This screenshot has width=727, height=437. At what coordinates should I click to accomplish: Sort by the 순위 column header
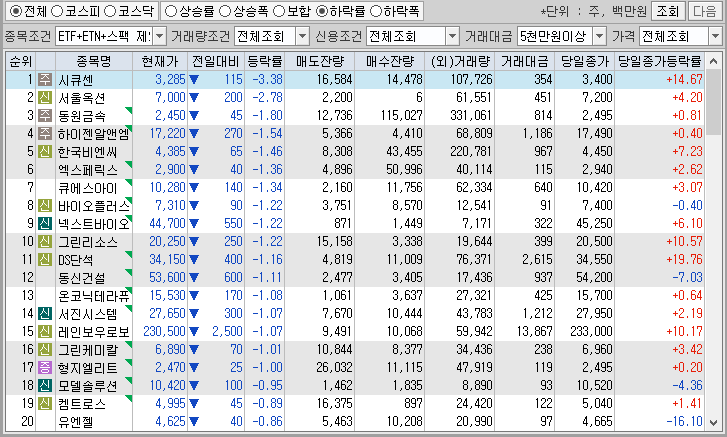[x=21, y=61]
